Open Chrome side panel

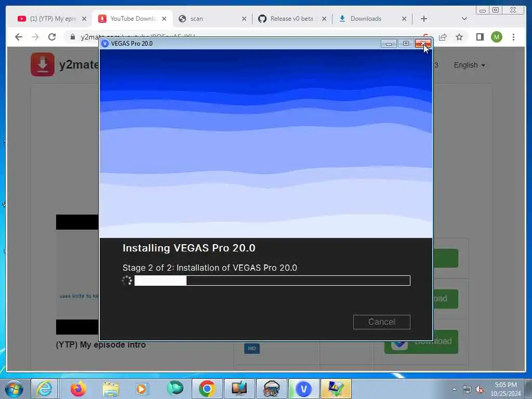[480, 37]
